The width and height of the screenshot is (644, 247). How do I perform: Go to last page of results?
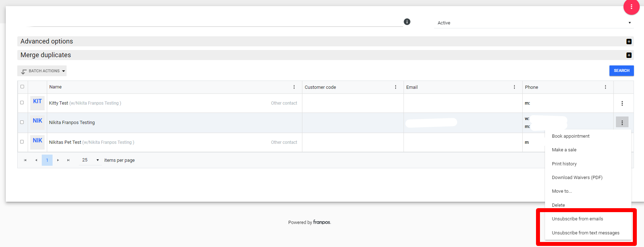[x=68, y=160]
